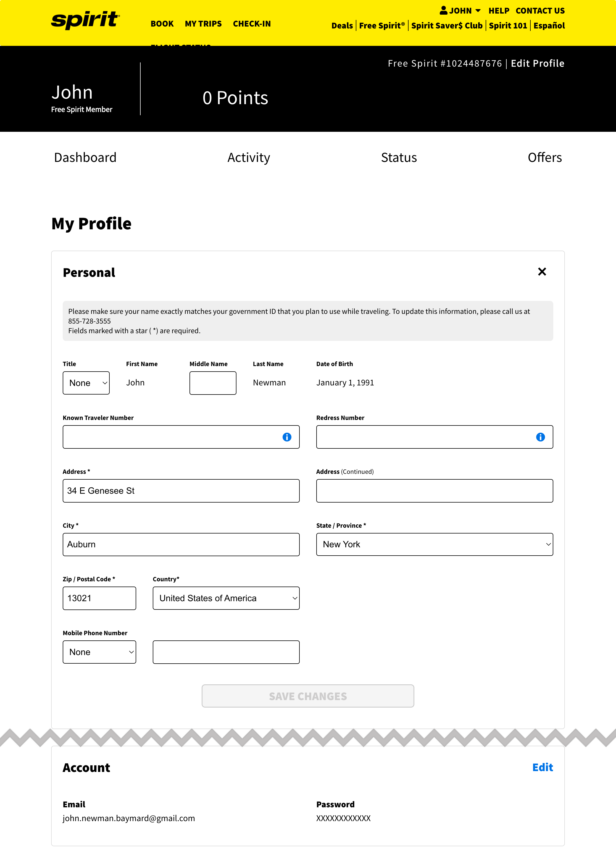Click the Middle Name input field
This screenshot has height=862, width=616.
click(212, 383)
